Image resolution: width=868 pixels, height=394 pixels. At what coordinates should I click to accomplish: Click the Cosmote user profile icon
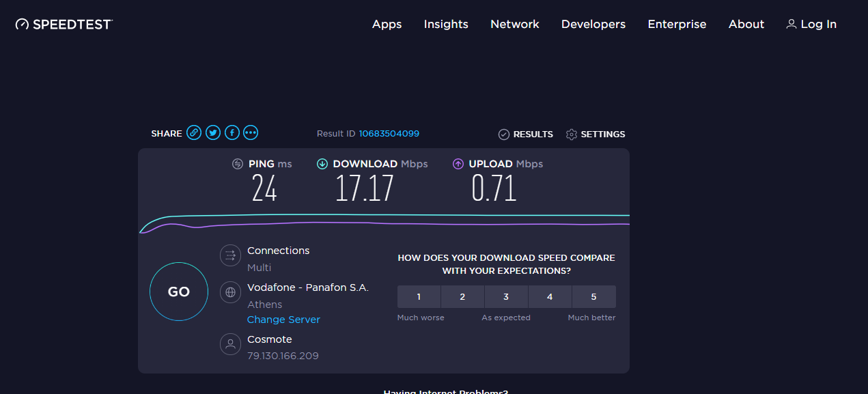click(231, 343)
